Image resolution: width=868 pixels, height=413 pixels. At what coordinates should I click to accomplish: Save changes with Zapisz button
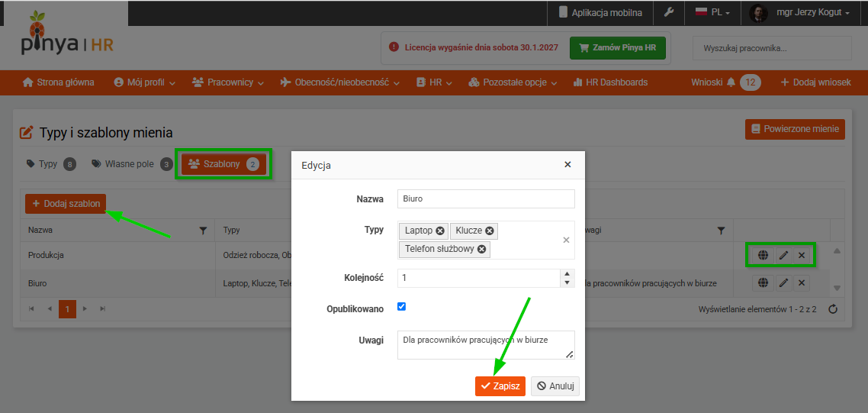500,386
